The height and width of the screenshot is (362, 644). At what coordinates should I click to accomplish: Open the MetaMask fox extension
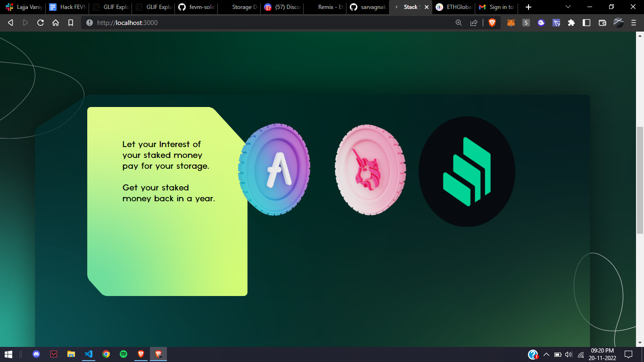(x=511, y=23)
